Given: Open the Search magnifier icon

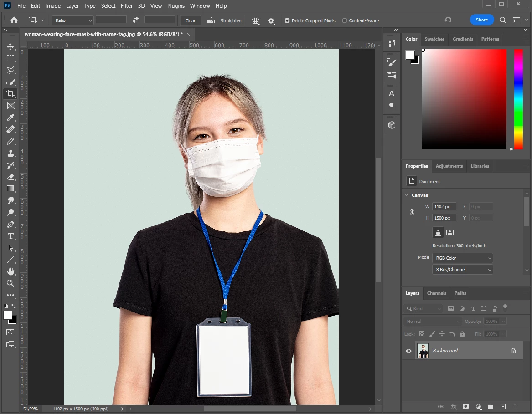Looking at the screenshot, I should (503, 20).
